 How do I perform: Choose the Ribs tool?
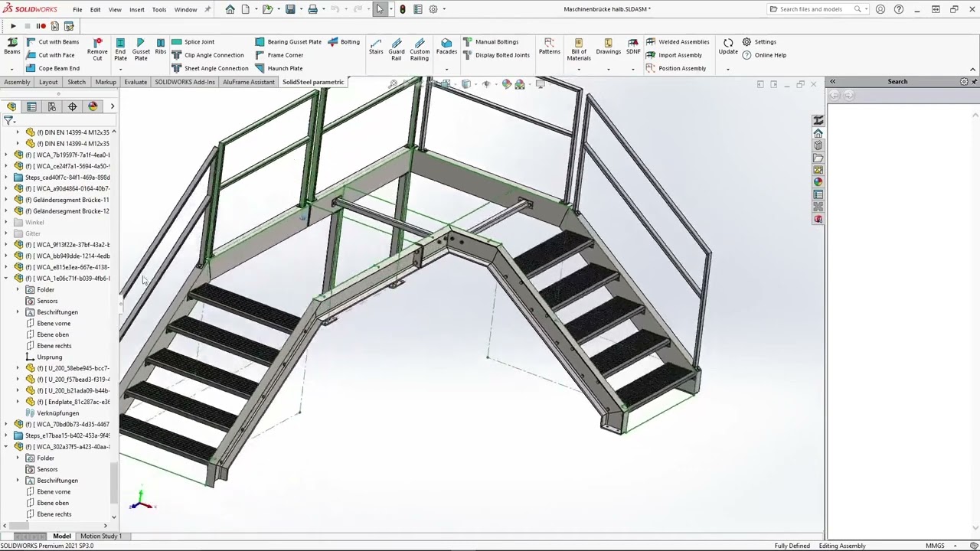(x=160, y=47)
